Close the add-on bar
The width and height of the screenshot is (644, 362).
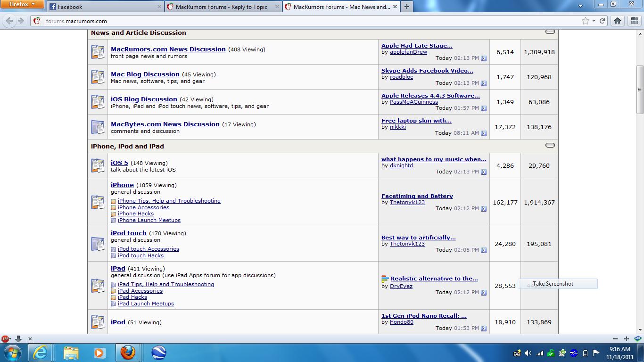(30, 339)
